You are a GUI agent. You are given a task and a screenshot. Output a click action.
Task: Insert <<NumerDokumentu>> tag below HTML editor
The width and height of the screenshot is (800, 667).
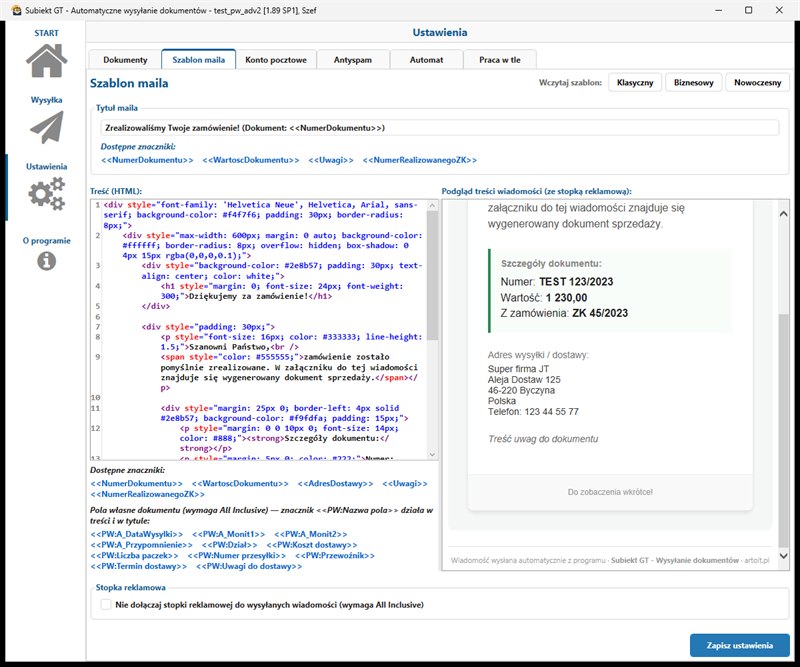136,483
